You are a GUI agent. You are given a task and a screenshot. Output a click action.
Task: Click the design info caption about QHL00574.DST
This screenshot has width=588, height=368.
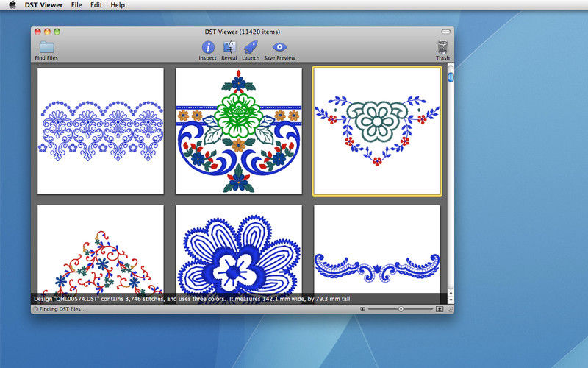(x=193, y=299)
